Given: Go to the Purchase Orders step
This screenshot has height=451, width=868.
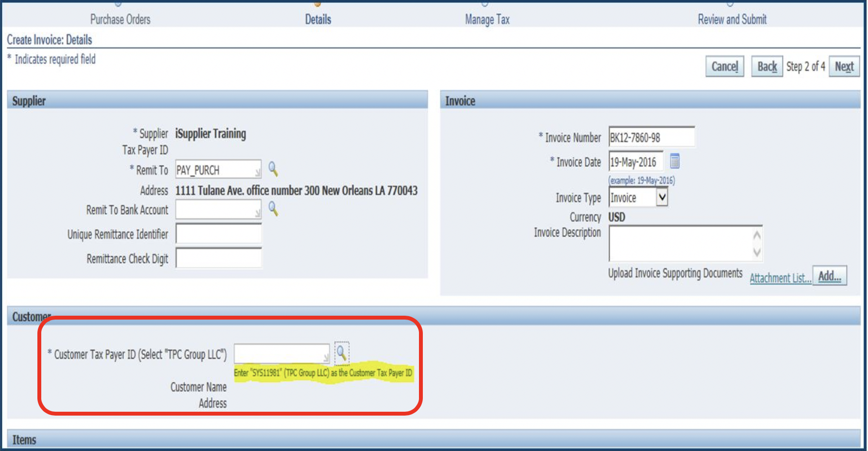Looking at the screenshot, I should (x=120, y=19).
